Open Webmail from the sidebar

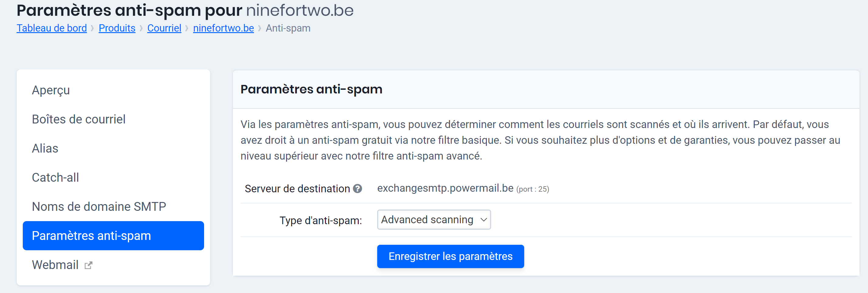pyautogui.click(x=55, y=265)
